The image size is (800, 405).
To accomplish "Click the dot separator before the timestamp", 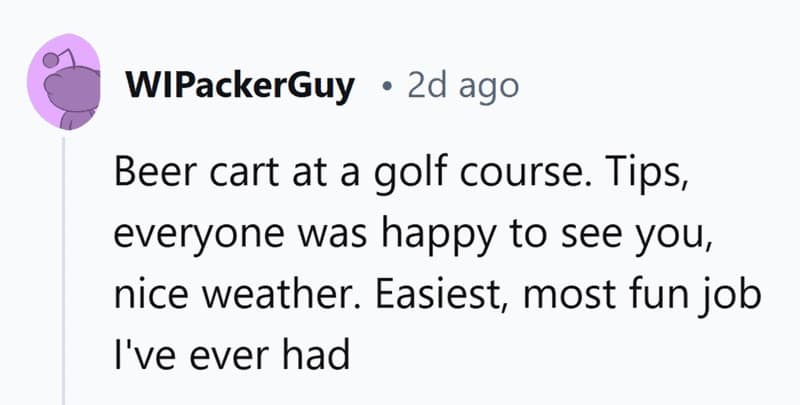I will (x=385, y=88).
